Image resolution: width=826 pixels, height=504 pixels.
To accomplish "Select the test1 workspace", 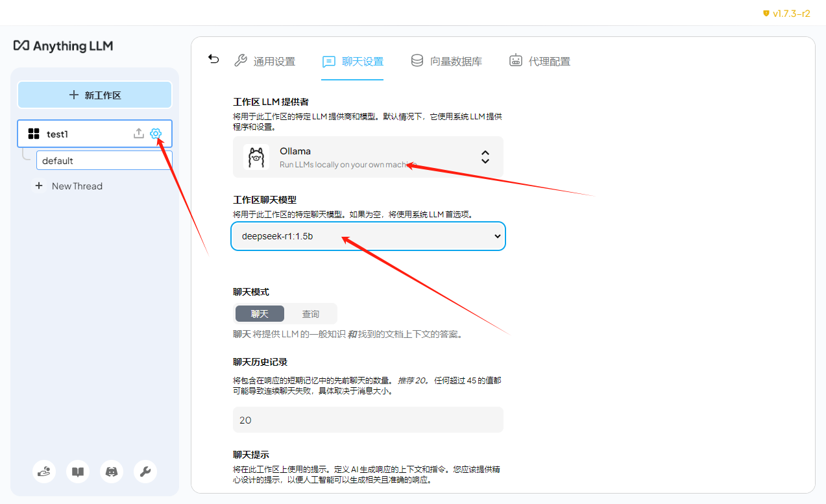I will [95, 134].
